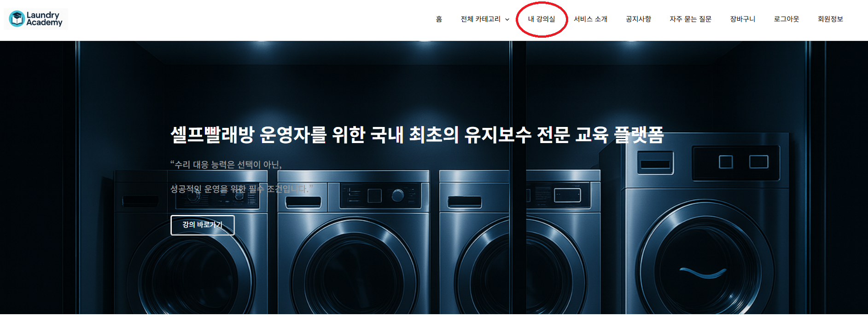Open the 전체 카테고리 menu

click(x=480, y=19)
